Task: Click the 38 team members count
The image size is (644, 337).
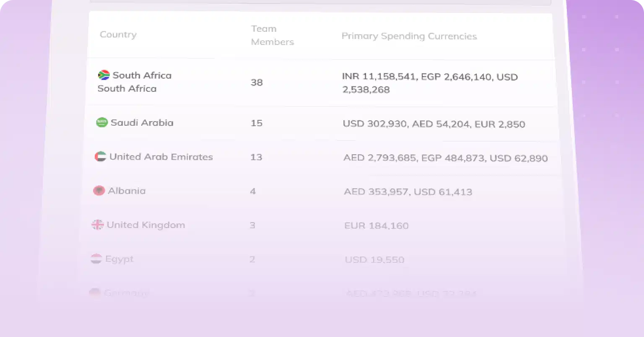Action: 257,83
